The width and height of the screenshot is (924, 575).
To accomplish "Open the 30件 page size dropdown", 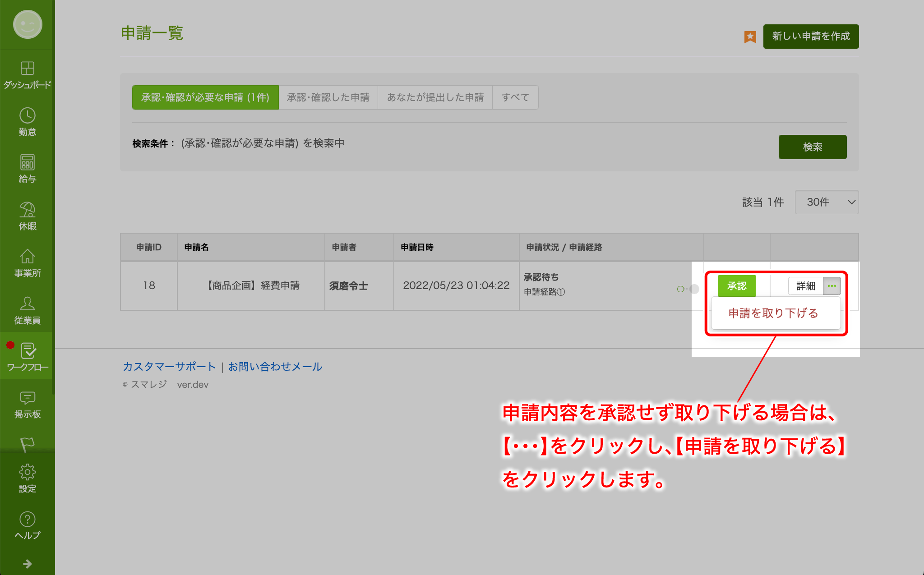I will (827, 202).
